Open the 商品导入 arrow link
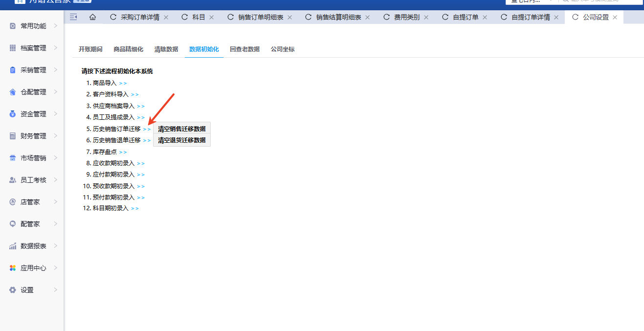The width and height of the screenshot is (644, 331). coord(123,84)
